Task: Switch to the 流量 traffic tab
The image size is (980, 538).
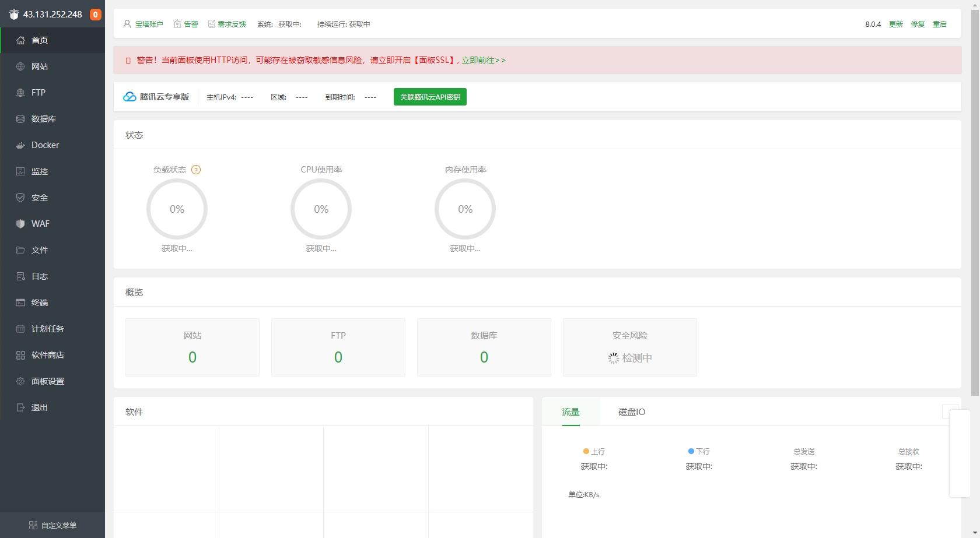Action: point(570,412)
